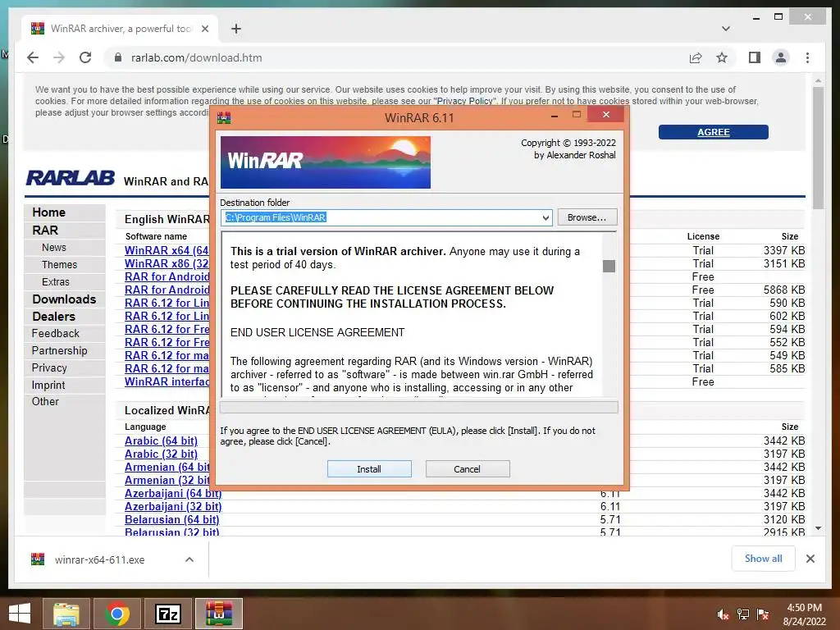Screen dimensions: 840x630
Task: Click the WinRAR x86 download link
Action: point(167,263)
